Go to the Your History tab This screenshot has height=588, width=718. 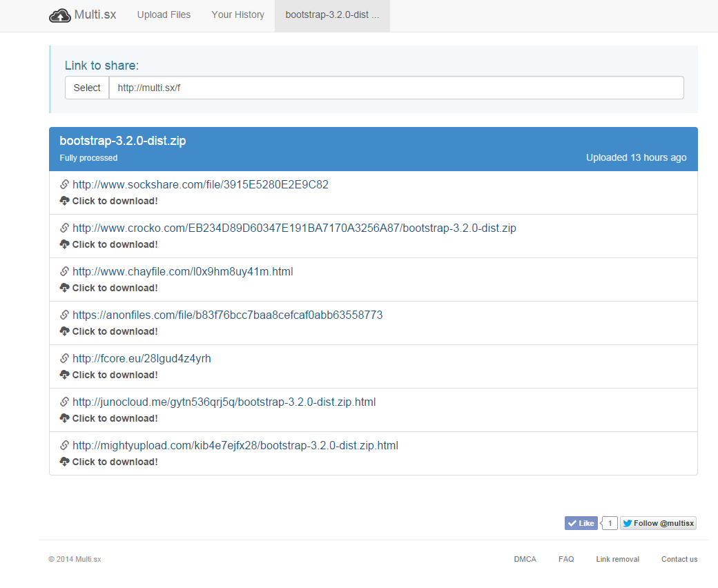(237, 14)
